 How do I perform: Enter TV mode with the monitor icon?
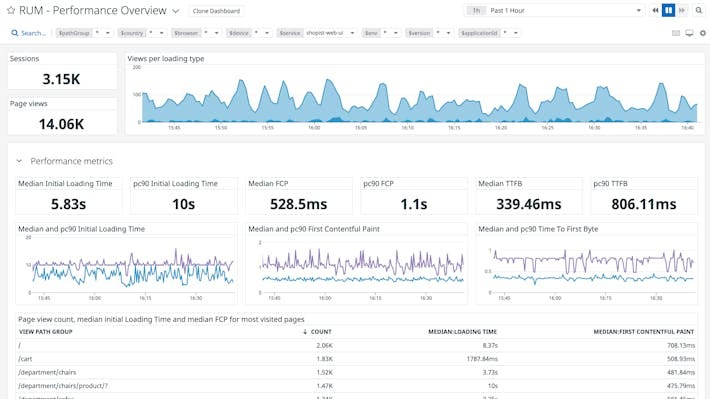pos(689,33)
